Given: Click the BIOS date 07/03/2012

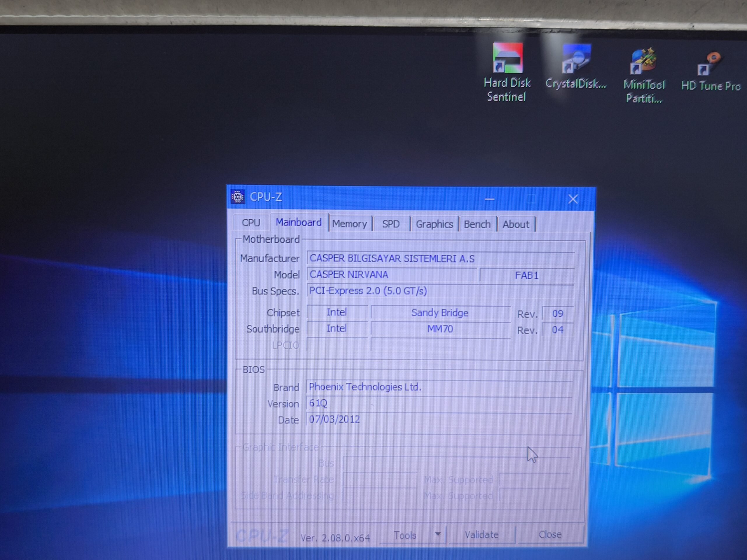Looking at the screenshot, I should click(x=439, y=420).
